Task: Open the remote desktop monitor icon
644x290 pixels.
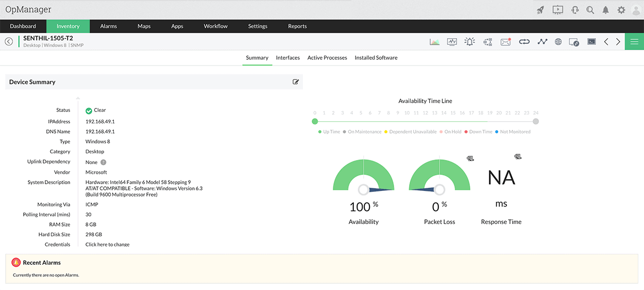Action: click(574, 42)
